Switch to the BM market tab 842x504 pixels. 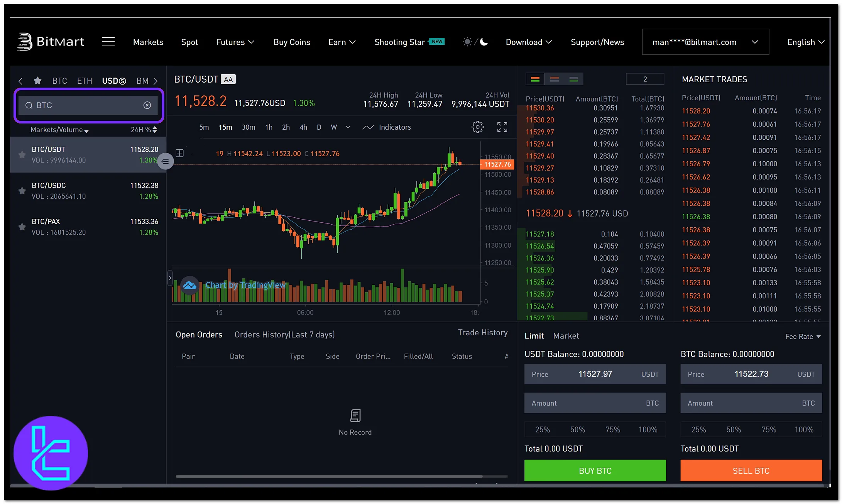142,81
